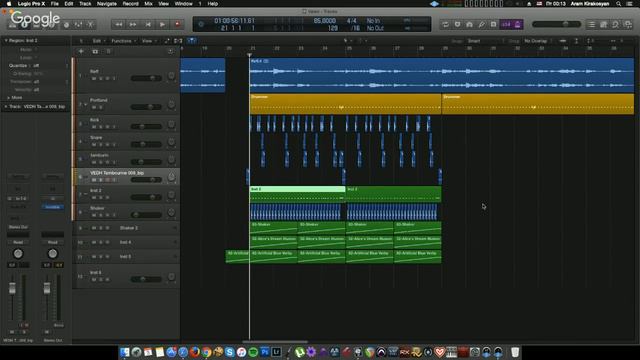This screenshot has height=360, width=640.
Task: Toggle the Cycle mode button
Action: [x=445, y=24]
